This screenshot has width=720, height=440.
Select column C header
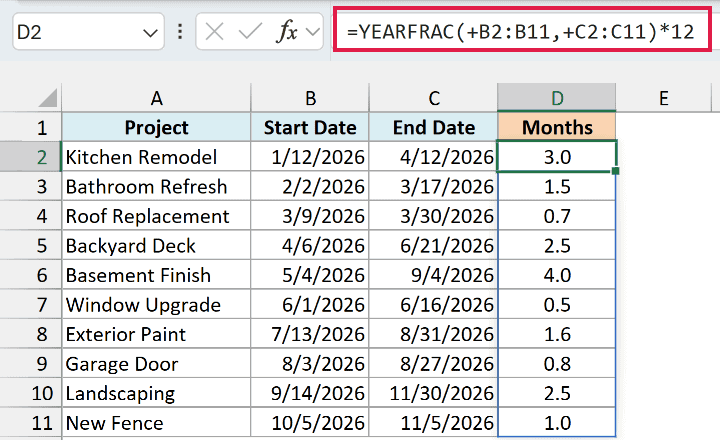coord(433,98)
